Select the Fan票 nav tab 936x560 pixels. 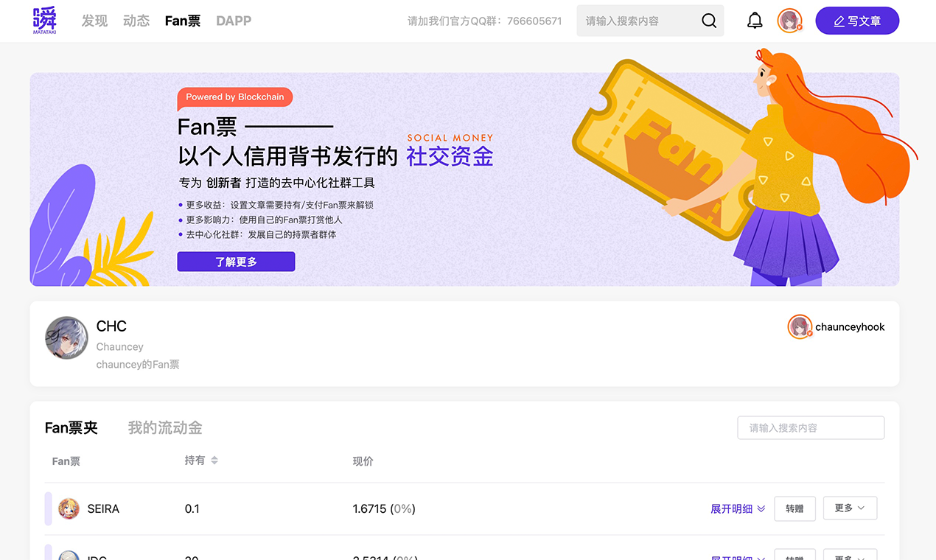183,21
